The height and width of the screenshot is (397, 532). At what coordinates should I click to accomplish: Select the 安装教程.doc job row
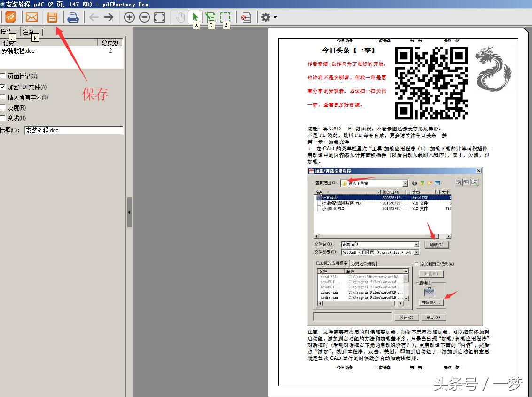62,51
